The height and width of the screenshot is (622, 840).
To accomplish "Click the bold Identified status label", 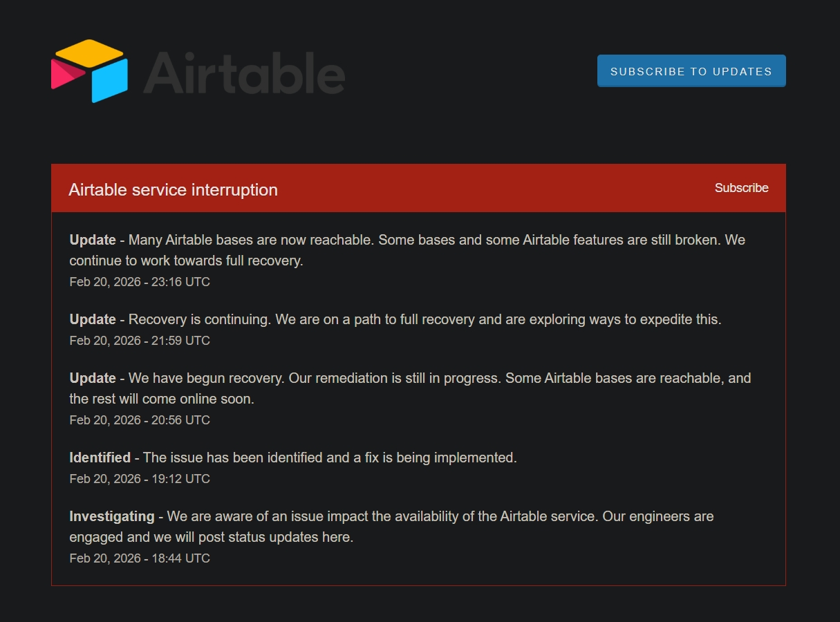I will [x=100, y=458].
